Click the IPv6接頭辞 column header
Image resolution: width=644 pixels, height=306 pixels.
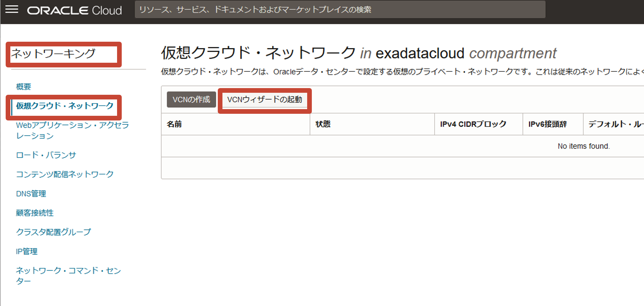coord(547,124)
